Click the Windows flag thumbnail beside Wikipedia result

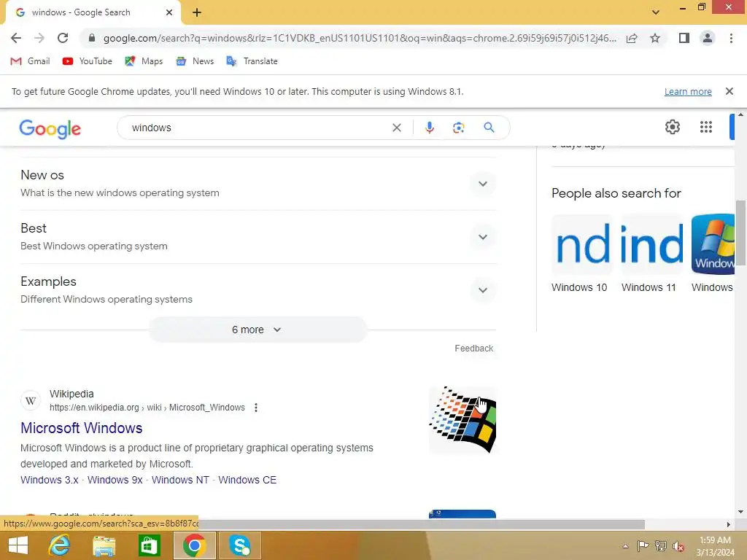click(462, 420)
